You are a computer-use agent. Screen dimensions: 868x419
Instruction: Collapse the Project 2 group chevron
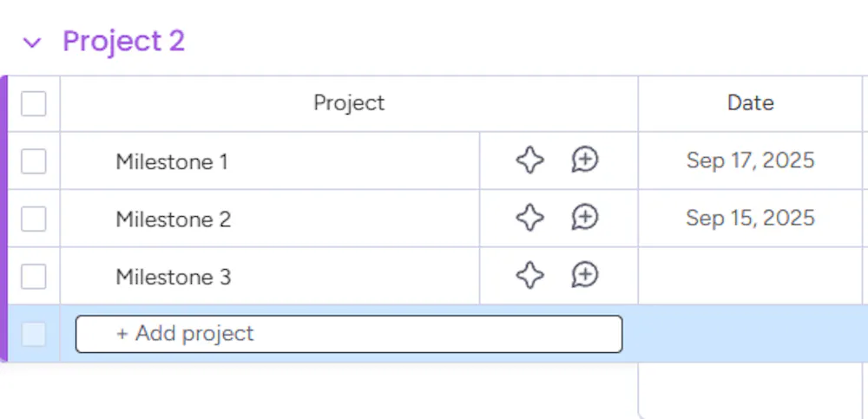(x=32, y=43)
